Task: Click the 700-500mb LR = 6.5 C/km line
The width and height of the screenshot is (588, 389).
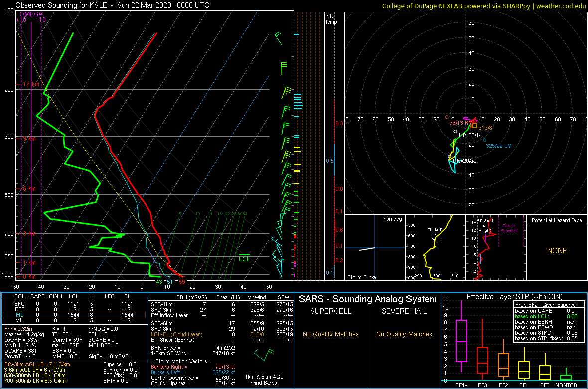Action: tap(35, 380)
